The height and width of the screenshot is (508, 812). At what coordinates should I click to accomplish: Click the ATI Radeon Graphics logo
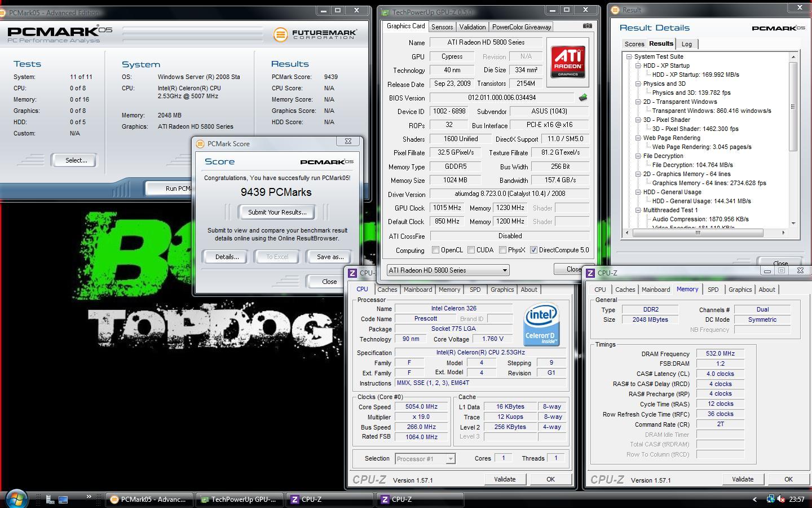[568, 62]
